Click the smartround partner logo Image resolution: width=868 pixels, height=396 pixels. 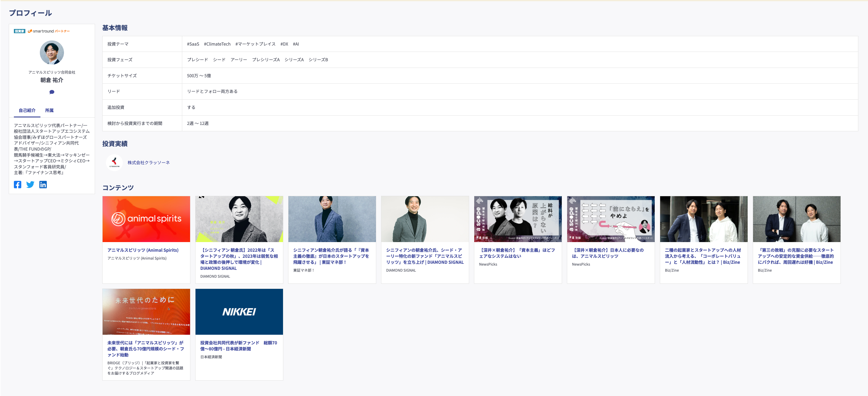(49, 31)
